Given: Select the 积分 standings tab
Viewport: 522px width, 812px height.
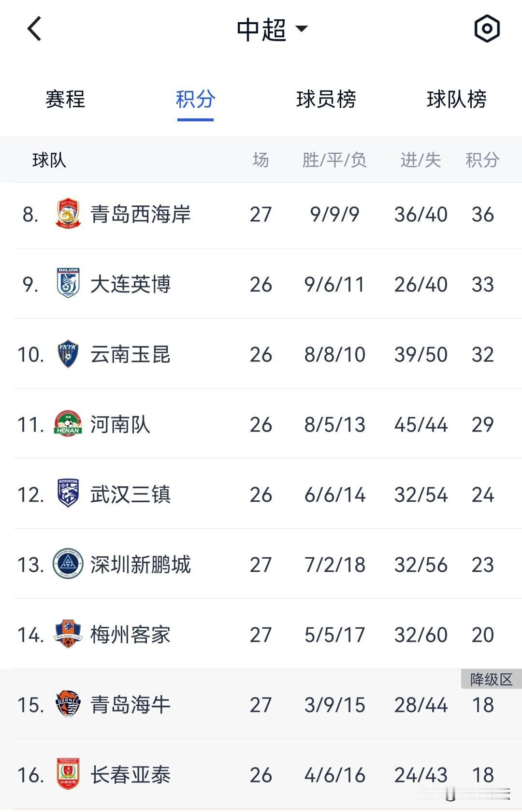Looking at the screenshot, I should tap(195, 99).
